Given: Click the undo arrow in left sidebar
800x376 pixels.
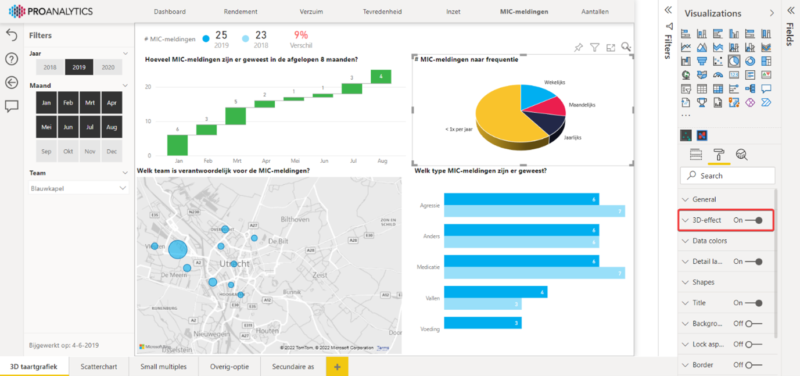Looking at the screenshot, I should (x=11, y=35).
